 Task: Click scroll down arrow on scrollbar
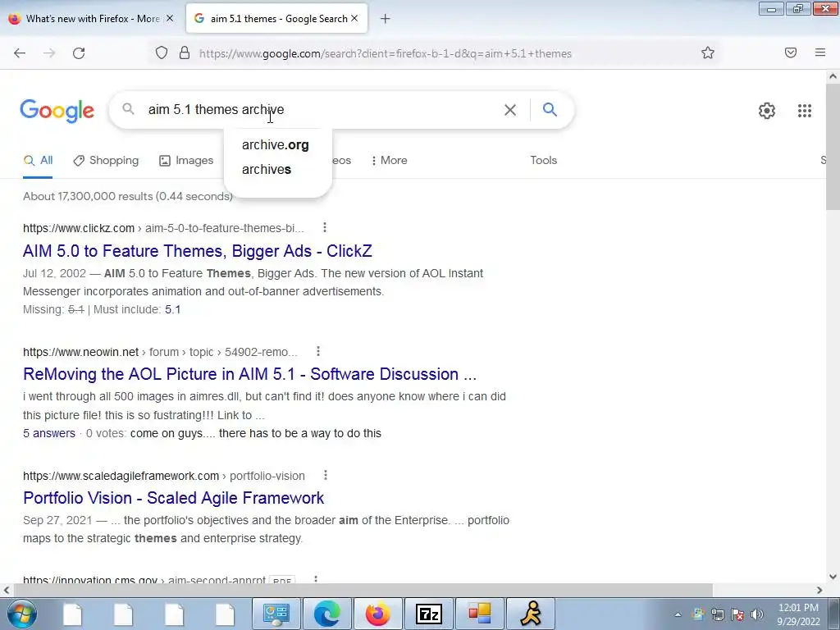coord(833,577)
